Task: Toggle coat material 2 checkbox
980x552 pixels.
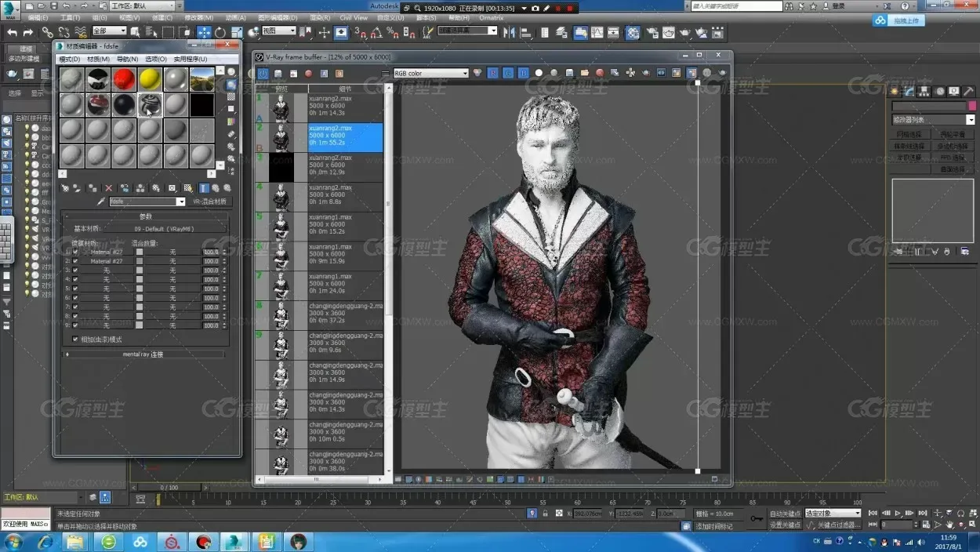Action: pos(75,261)
